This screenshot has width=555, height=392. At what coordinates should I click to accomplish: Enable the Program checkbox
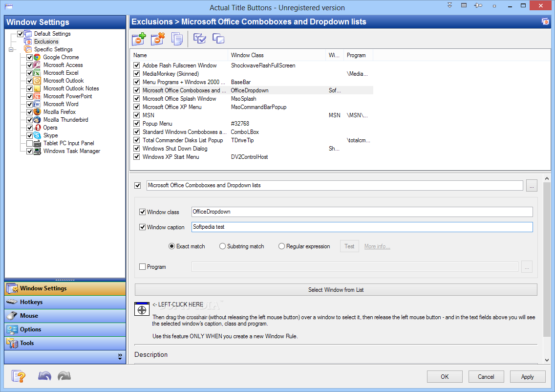pos(142,267)
